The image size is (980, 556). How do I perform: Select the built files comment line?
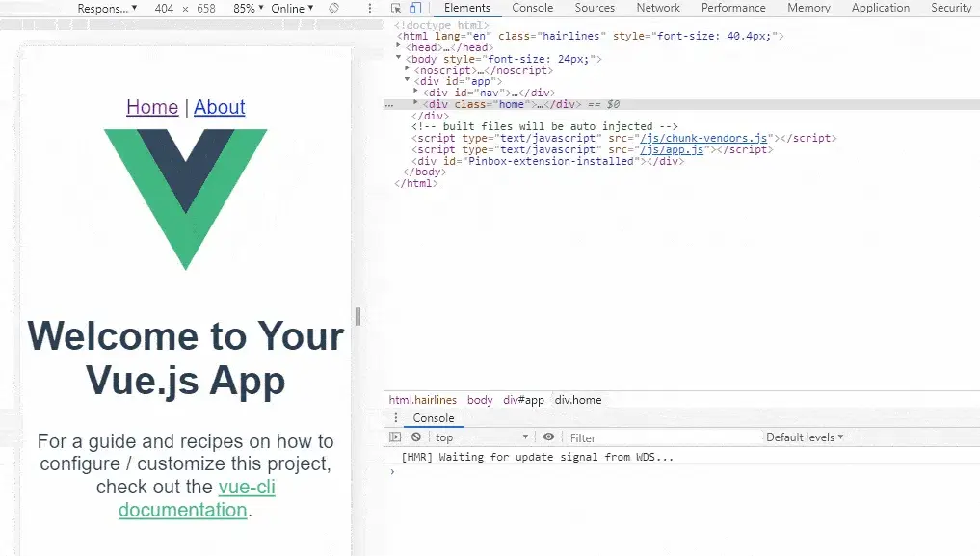click(x=544, y=127)
